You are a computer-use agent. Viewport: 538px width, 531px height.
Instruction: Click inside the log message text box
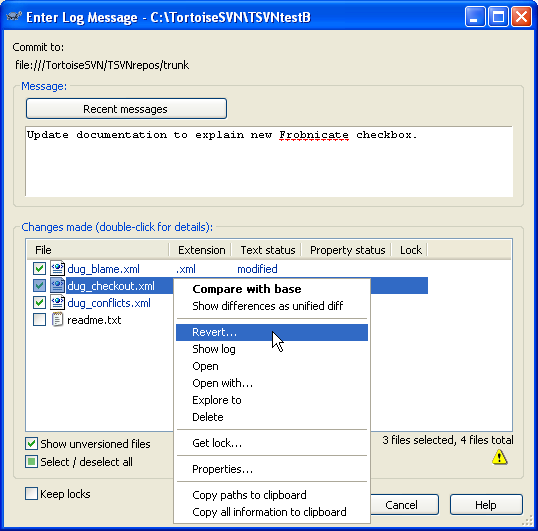click(x=269, y=161)
